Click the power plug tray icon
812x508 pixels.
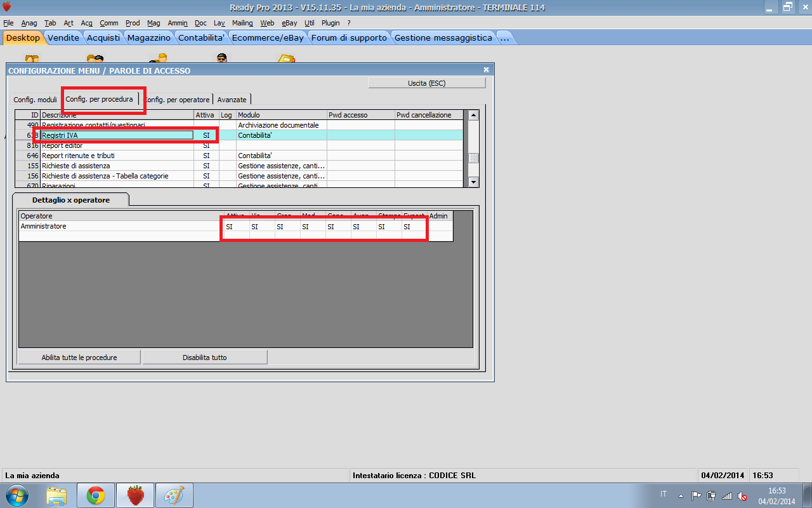(x=712, y=496)
